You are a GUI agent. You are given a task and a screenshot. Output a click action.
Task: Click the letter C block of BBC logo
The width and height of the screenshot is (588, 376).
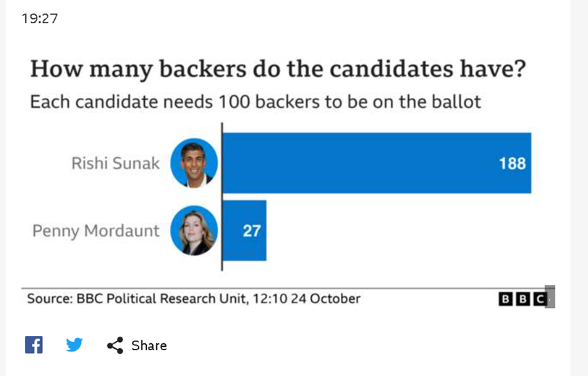(x=540, y=299)
